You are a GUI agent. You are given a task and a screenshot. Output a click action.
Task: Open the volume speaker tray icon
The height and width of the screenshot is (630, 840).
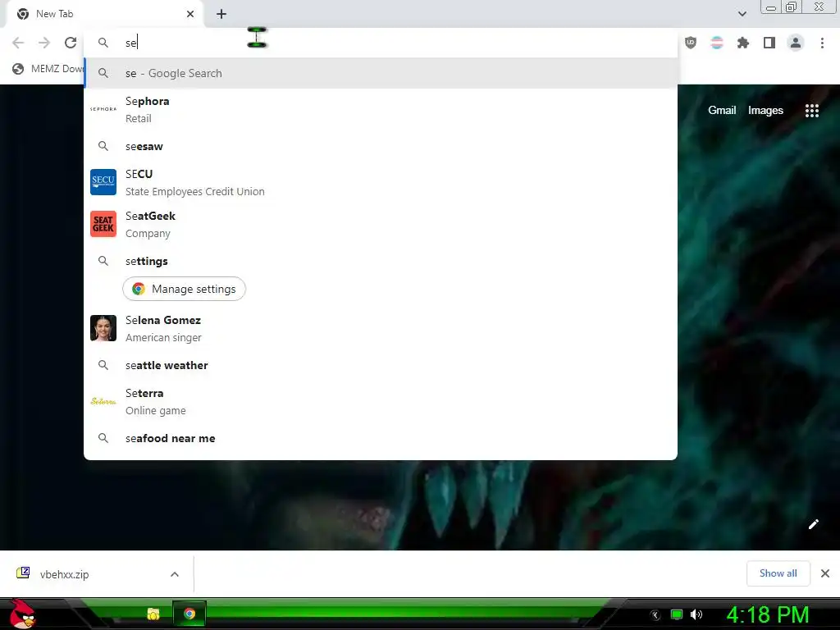point(696,614)
